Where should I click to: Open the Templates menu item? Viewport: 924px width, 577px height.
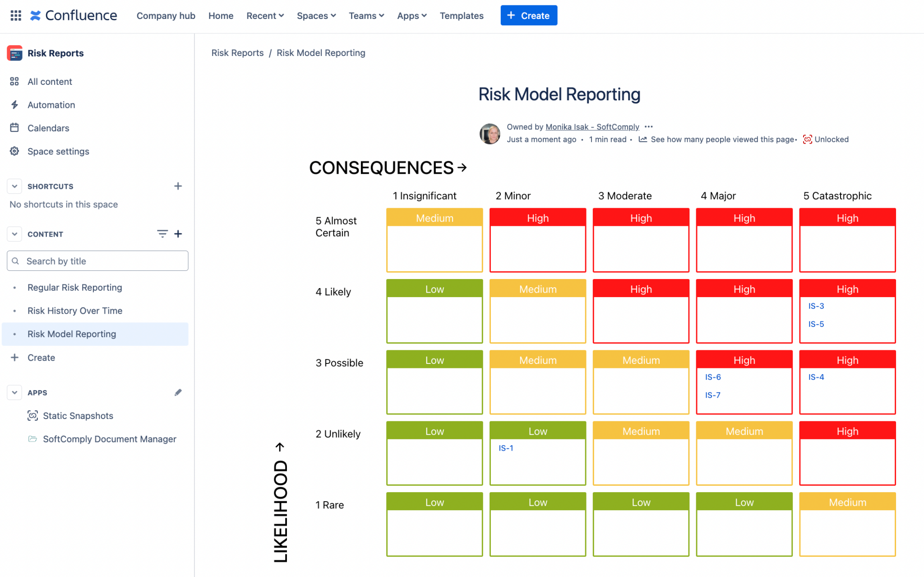click(x=462, y=15)
